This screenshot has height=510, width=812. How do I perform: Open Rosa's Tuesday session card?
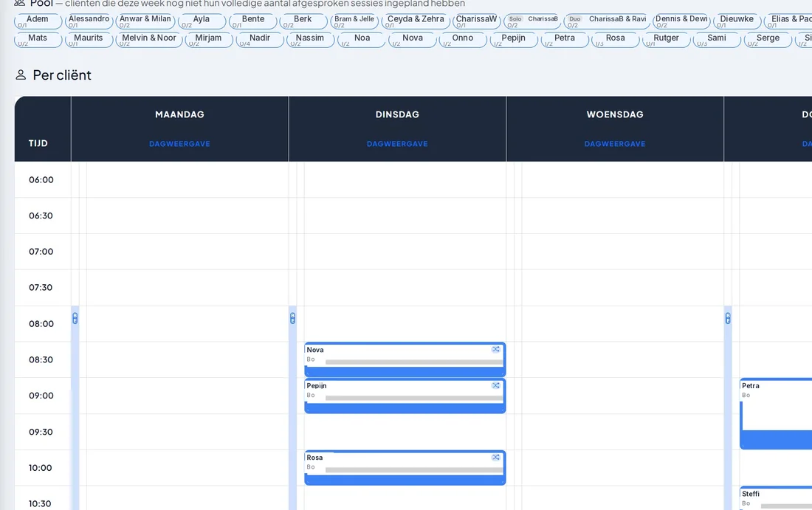[x=405, y=467]
